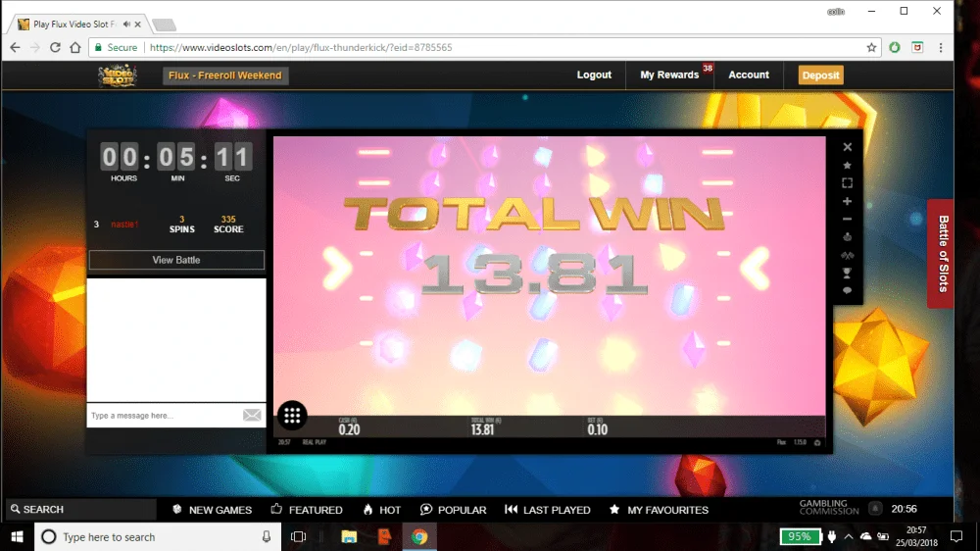Open Task View on the taskbar
Image resolution: width=980 pixels, height=551 pixels.
299,536
